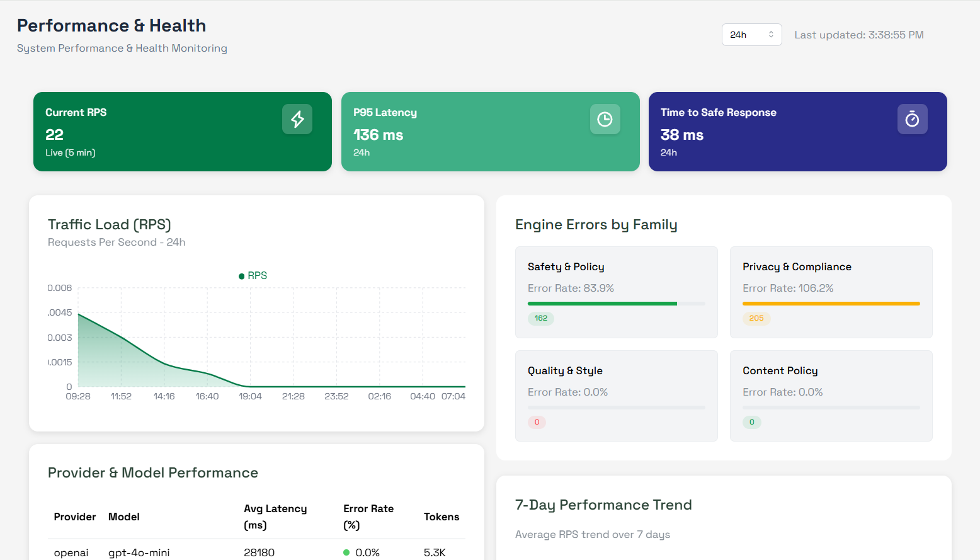Viewport: 980px width, 560px height.
Task: Open the 24h time range dropdown
Action: [751, 35]
